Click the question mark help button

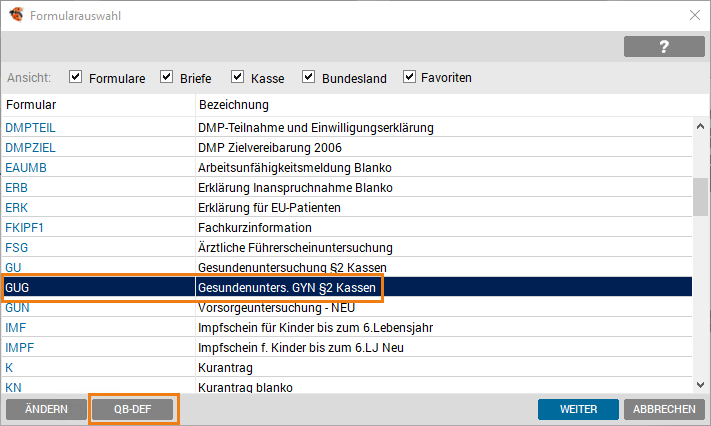664,47
